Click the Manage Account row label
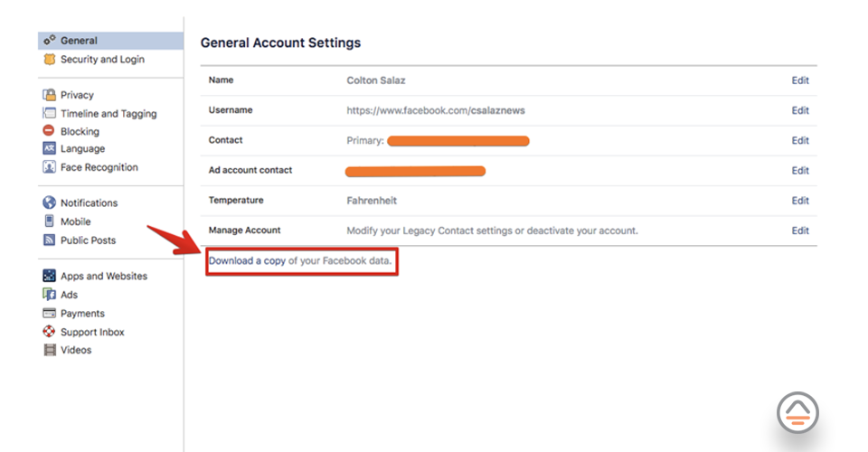 [x=244, y=230]
